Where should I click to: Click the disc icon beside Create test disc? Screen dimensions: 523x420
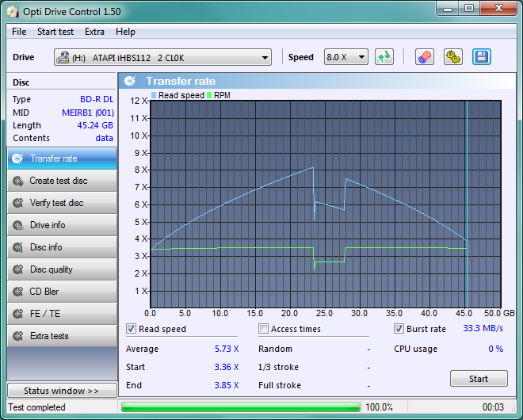tap(17, 181)
